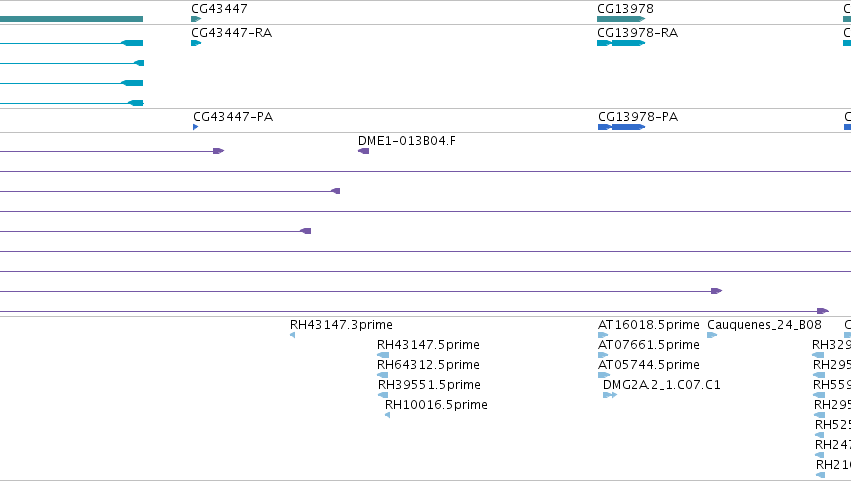Image resolution: width=851 pixels, height=481 pixels.
Task: Select the AT05744.5prime arrow glyph
Action: [x=604, y=375]
